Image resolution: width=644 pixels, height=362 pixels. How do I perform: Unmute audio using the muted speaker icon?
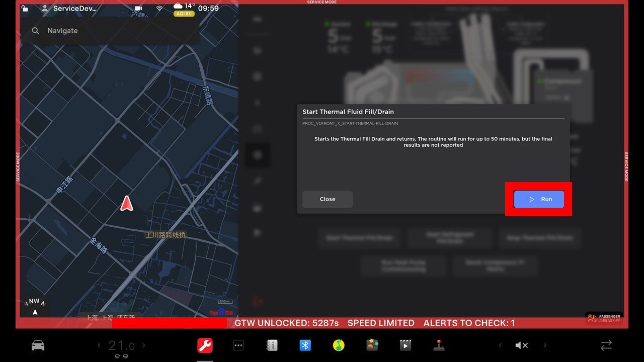coord(522,345)
